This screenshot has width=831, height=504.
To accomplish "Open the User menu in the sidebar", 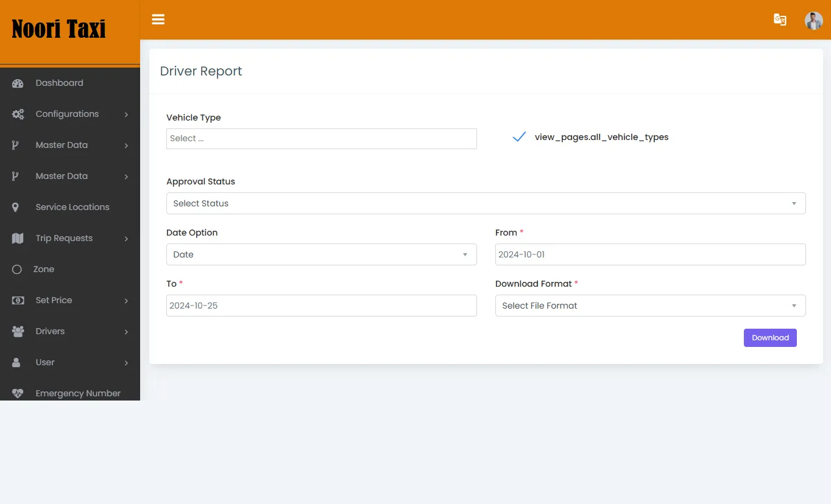I will [16, 362].
